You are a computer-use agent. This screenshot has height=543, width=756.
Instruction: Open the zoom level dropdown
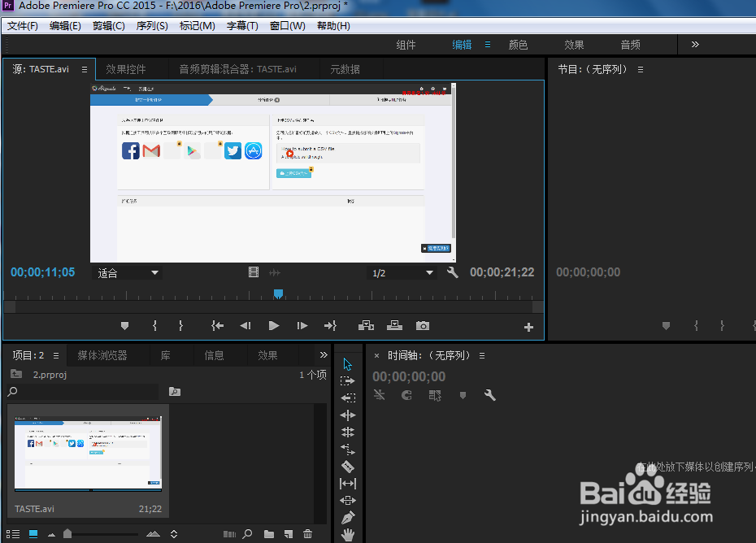click(x=127, y=273)
